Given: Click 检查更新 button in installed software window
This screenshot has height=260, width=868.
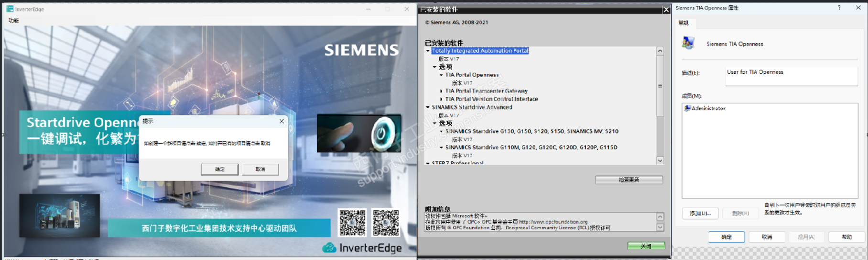Looking at the screenshot, I should (x=629, y=180).
